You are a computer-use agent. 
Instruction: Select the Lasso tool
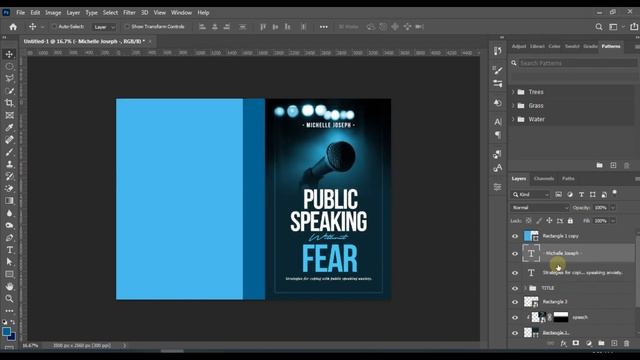(x=9, y=79)
